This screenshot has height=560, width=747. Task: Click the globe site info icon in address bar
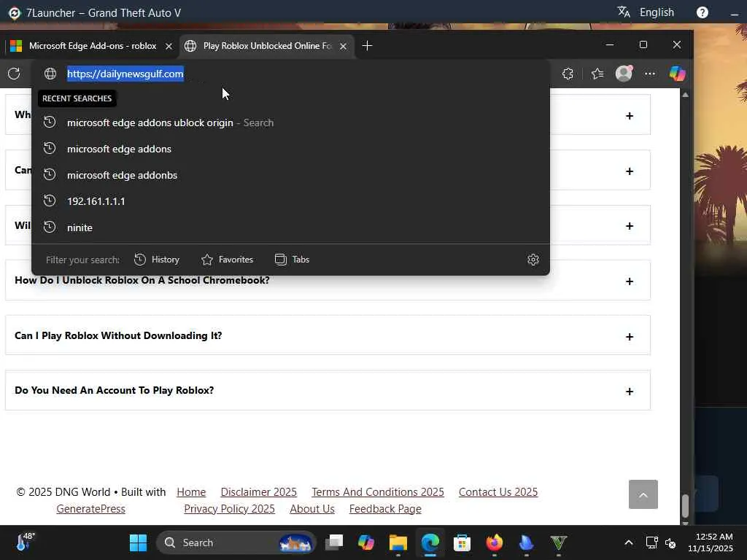click(x=50, y=74)
